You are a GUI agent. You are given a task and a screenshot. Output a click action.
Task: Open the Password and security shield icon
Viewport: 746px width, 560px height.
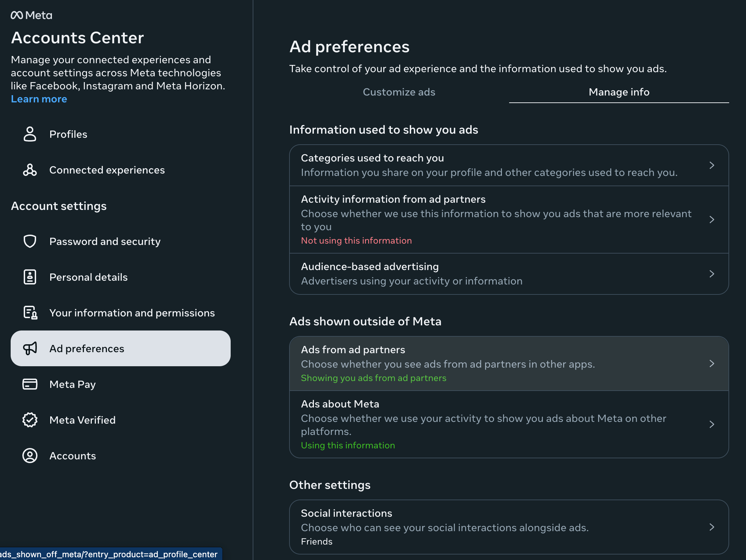pos(30,241)
